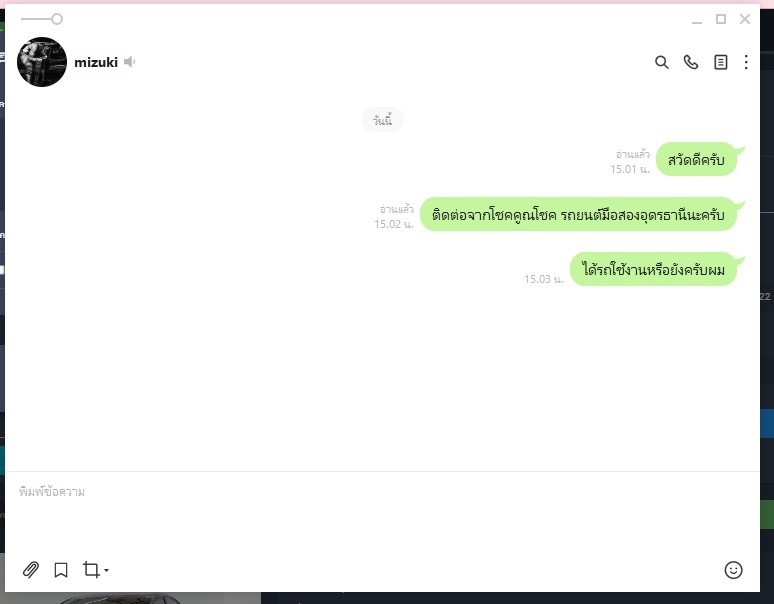Open Keep with the bookmark icon
This screenshot has height=604, width=774.
(61, 570)
